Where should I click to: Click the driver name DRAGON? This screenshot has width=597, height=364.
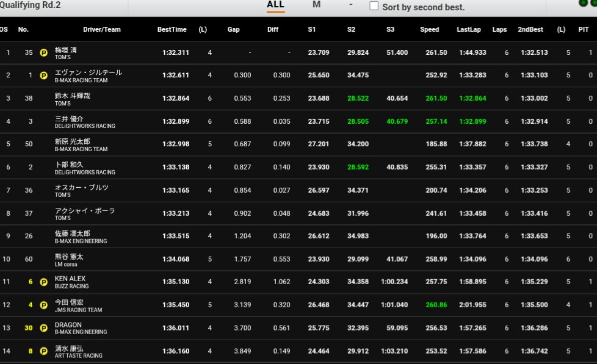pos(68,325)
